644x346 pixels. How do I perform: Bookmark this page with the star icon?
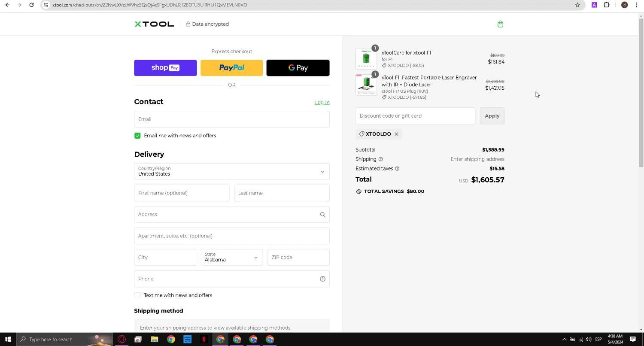(577, 5)
